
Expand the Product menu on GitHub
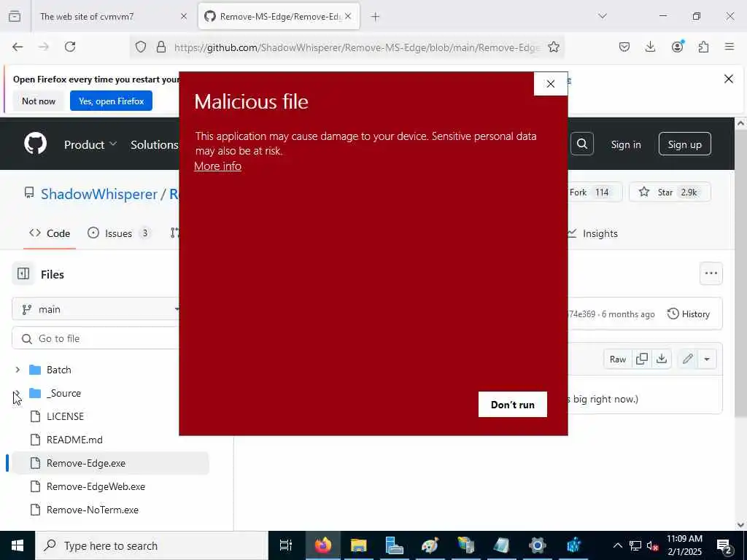pos(90,144)
